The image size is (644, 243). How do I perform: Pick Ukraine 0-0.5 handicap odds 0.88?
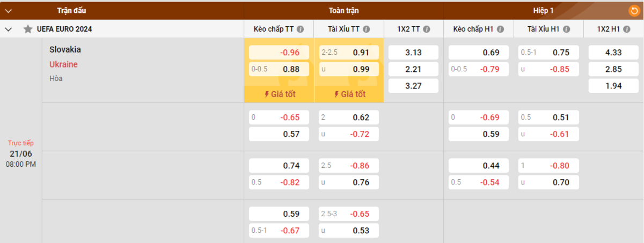279,69
